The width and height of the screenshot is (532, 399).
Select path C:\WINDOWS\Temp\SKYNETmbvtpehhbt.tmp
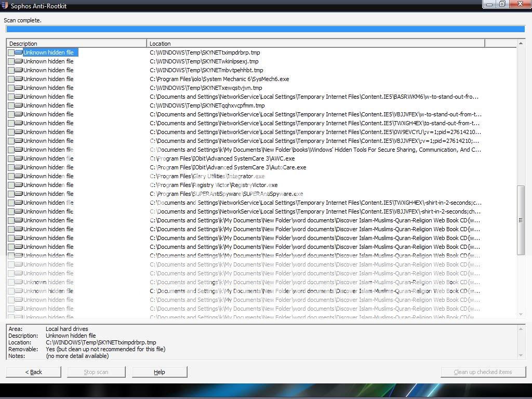pyautogui.click(x=206, y=70)
